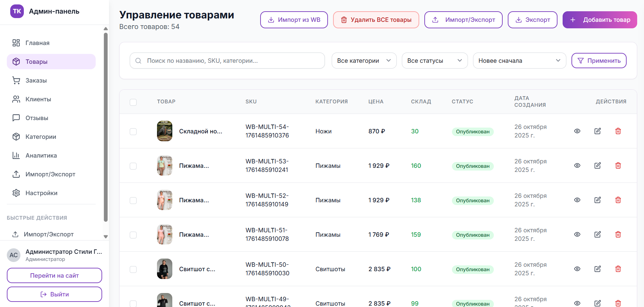
Task: View product WB-MULTI-52 via the eye icon
Action: coord(577,200)
